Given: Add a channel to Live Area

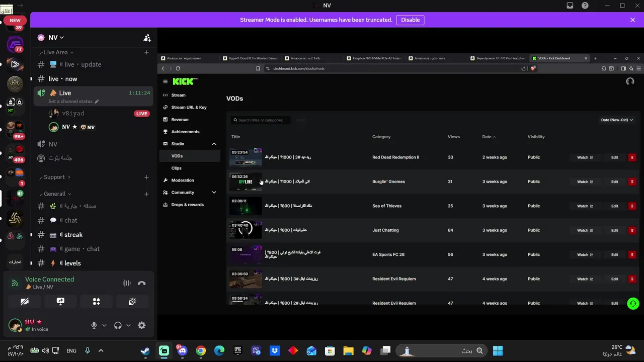Looking at the screenshot, I should 146,52.
